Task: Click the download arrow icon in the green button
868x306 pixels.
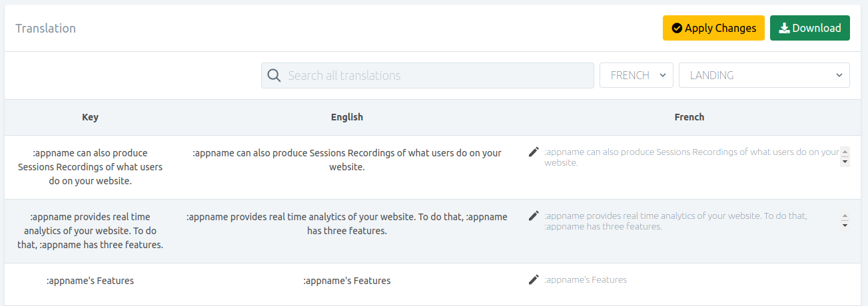Action: (784, 28)
